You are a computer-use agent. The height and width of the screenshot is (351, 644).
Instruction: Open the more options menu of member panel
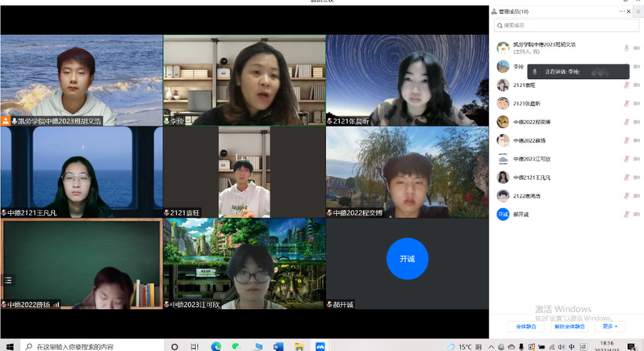point(622,11)
